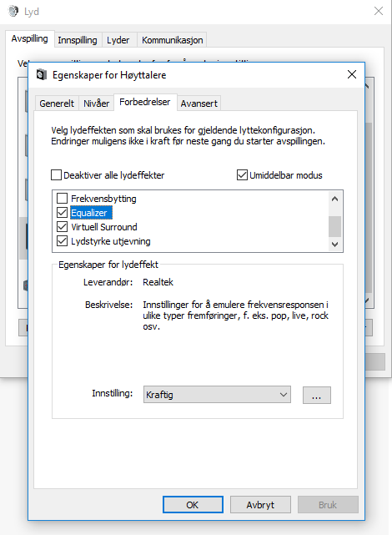Image resolution: width=392 pixels, height=535 pixels.
Task: Open equalizer settings with the ... button
Action: coord(317,395)
